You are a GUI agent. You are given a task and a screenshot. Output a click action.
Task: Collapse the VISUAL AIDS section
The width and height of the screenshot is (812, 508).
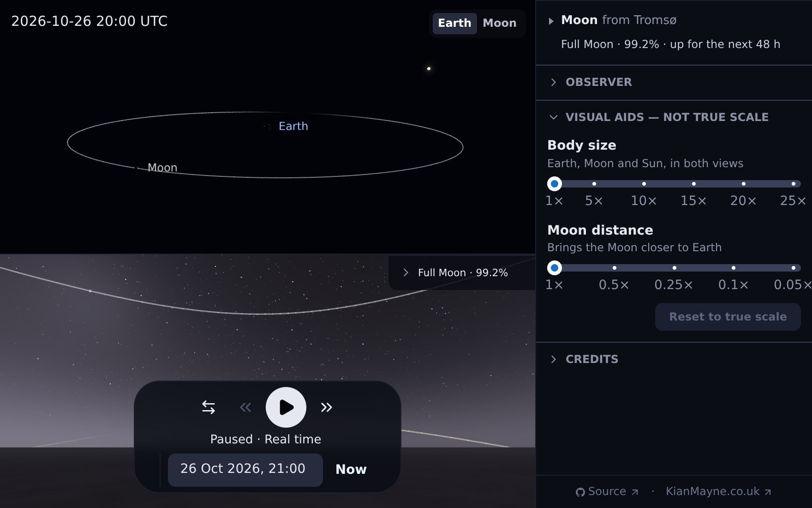point(674,117)
